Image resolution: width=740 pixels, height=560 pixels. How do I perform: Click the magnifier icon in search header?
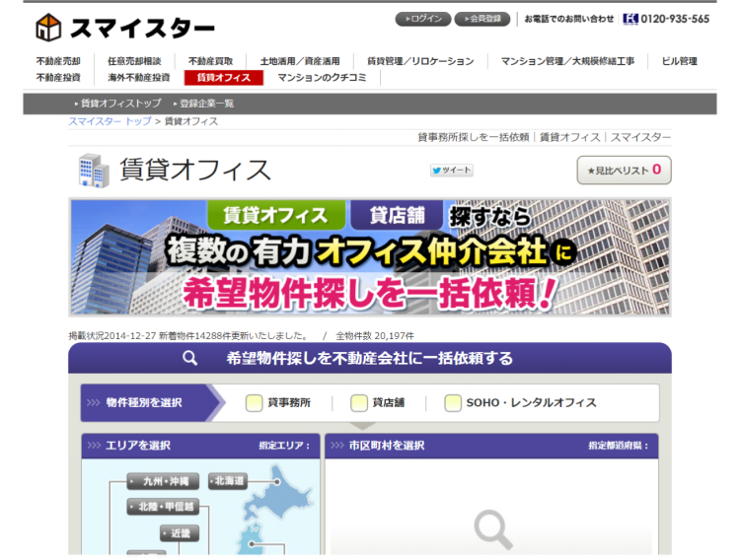190,358
